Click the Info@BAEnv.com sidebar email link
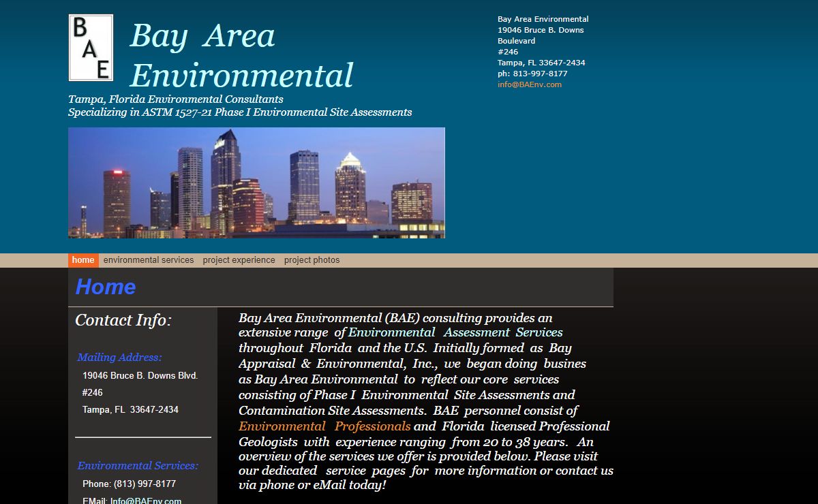818x504 pixels. 146,500
